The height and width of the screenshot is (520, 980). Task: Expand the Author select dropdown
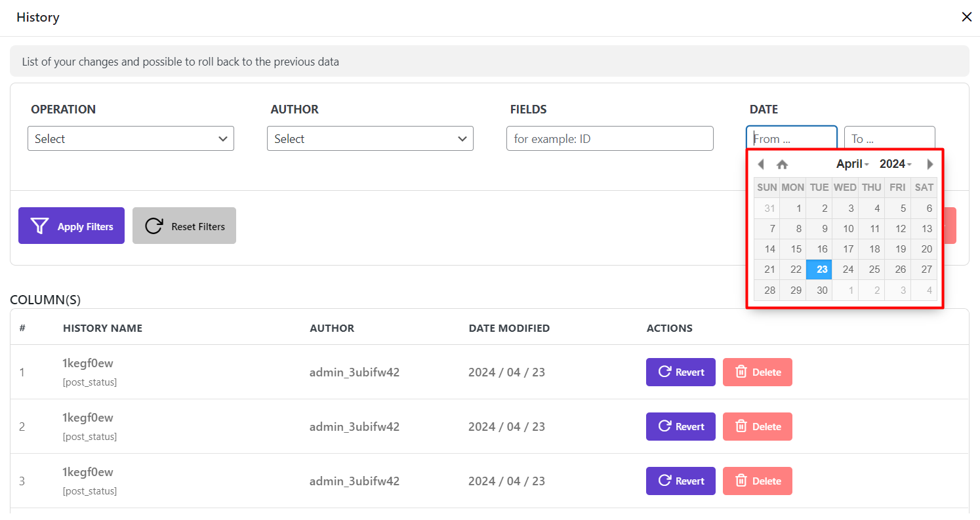(370, 138)
